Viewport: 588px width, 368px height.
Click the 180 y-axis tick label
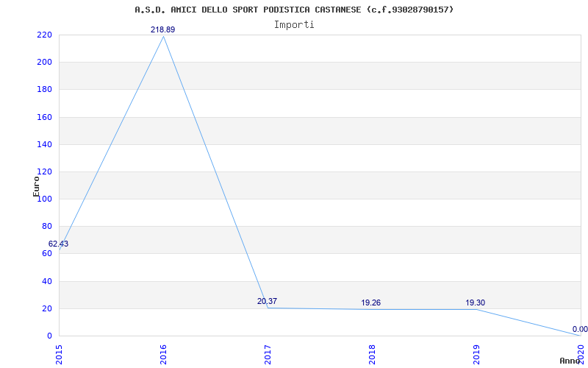pos(44,90)
